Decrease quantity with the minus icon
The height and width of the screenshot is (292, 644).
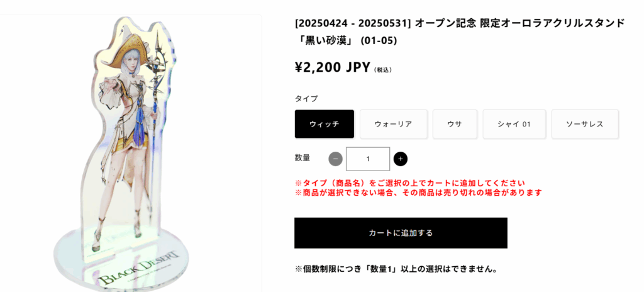(336, 159)
